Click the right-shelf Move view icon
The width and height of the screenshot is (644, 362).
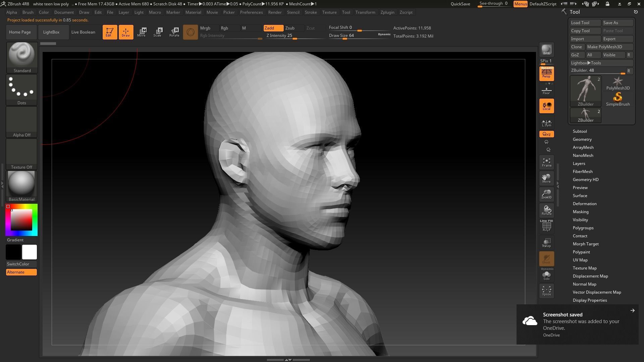[x=546, y=178]
